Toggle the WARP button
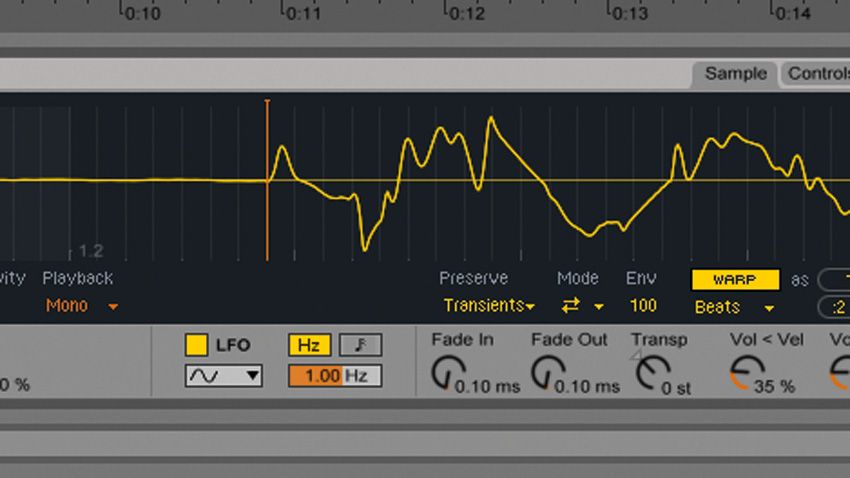Image resolution: width=850 pixels, height=478 pixels. coord(735,280)
